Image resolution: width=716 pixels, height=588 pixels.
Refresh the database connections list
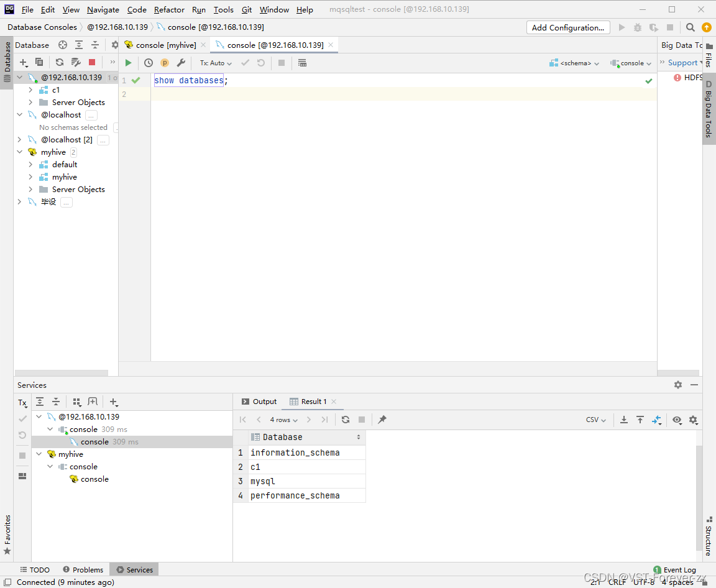tap(59, 62)
